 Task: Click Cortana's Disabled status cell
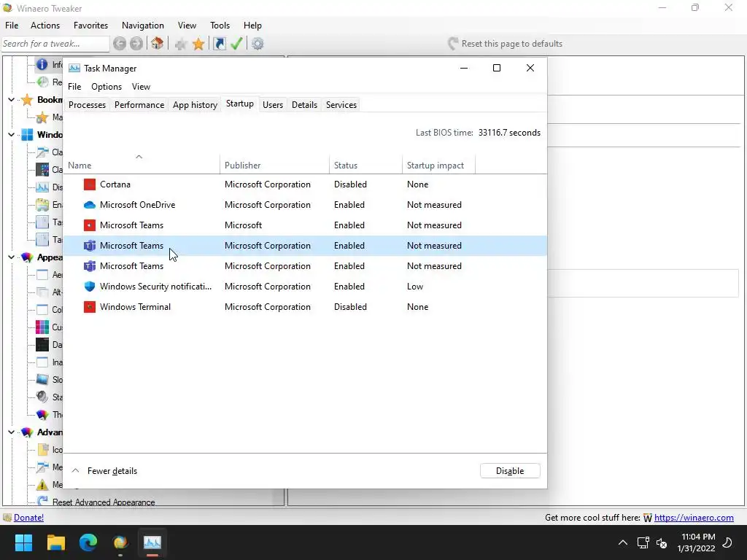[350, 184]
